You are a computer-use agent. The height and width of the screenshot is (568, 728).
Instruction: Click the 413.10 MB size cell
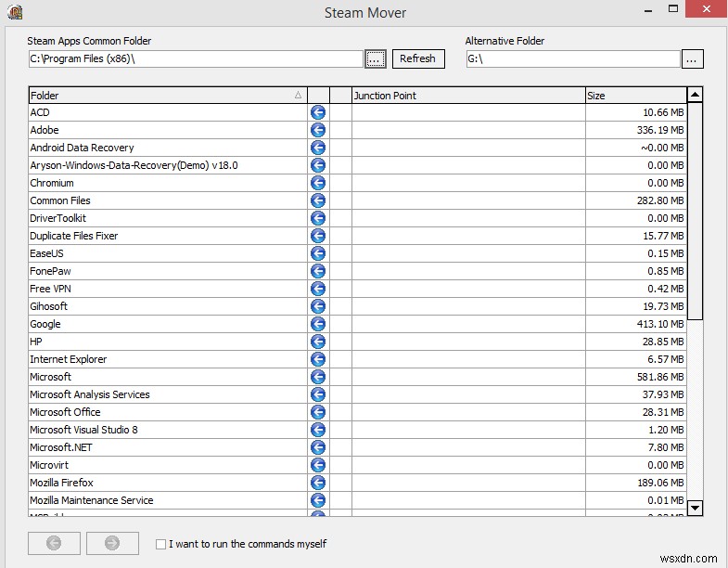[635, 324]
